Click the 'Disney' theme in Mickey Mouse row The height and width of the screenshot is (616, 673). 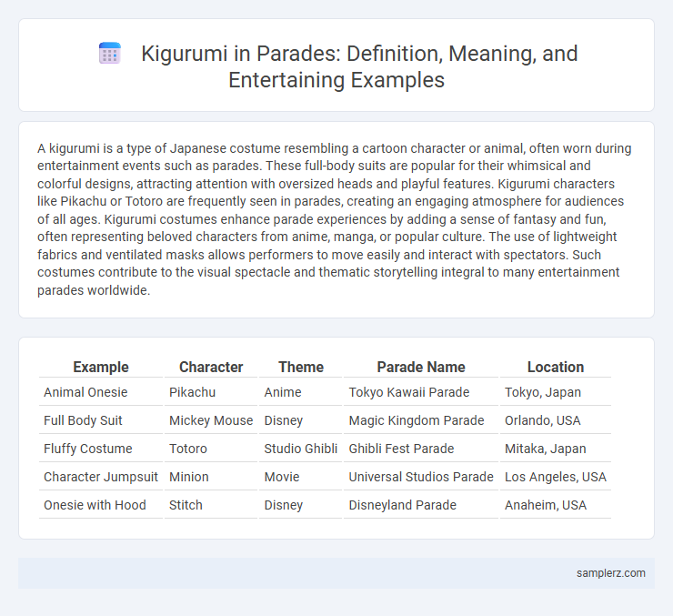click(300, 420)
